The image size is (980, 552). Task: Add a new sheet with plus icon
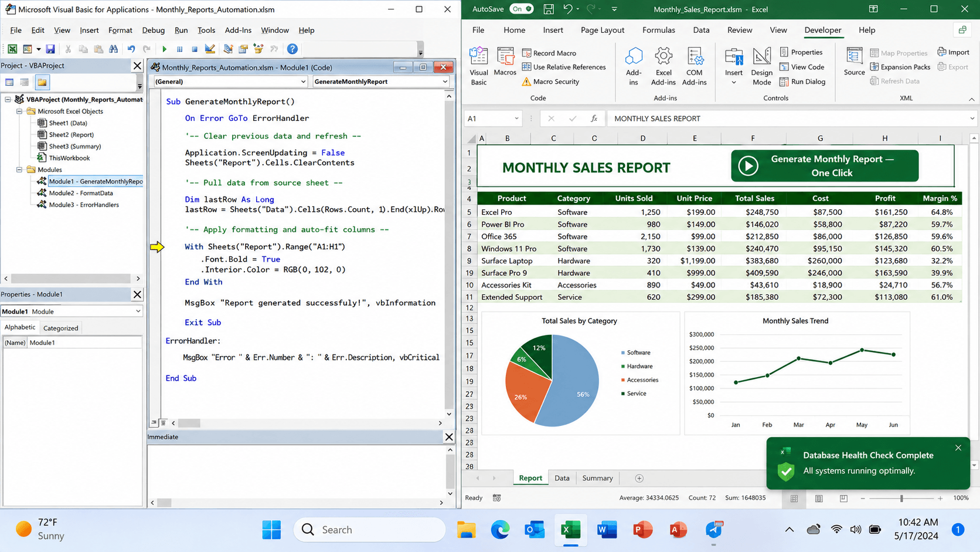639,478
